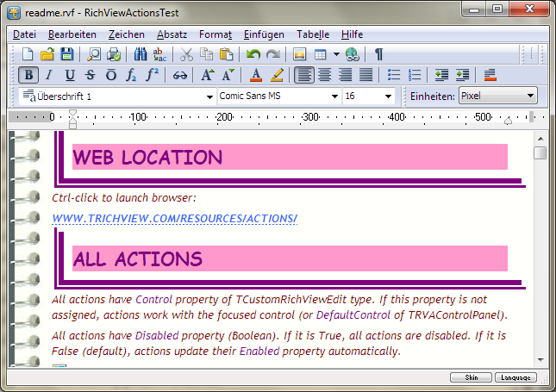The image size is (556, 392).
Task: Open the Tabelle menu
Action: pos(312,34)
